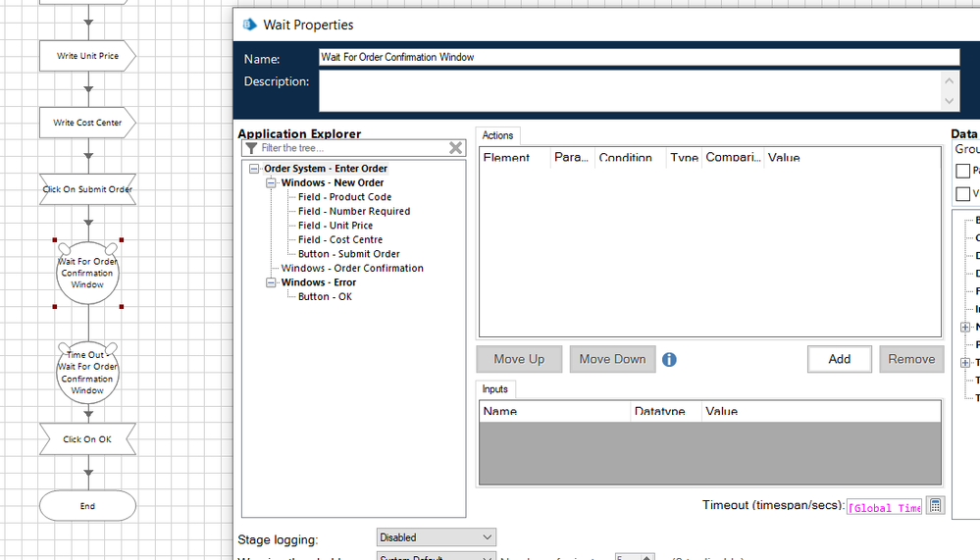Image resolution: width=980 pixels, height=560 pixels.
Task: Tick the first checkbox in Data panel
Action: coord(962,172)
